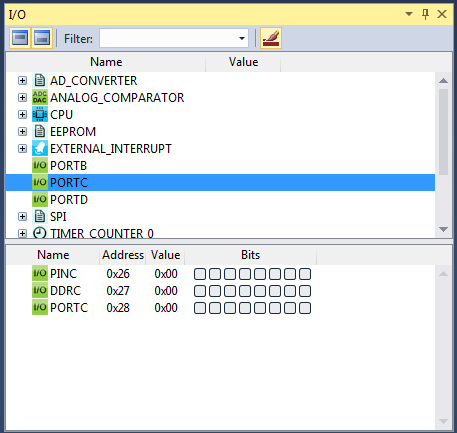The image size is (457, 433).
Task: Click the second view layout toolbar icon
Action: [x=42, y=38]
